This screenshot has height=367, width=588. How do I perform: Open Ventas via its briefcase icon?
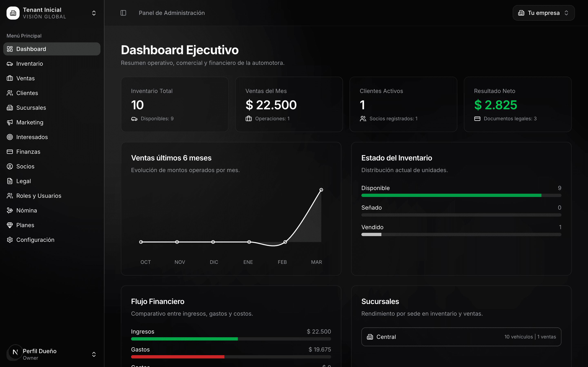pos(10,78)
